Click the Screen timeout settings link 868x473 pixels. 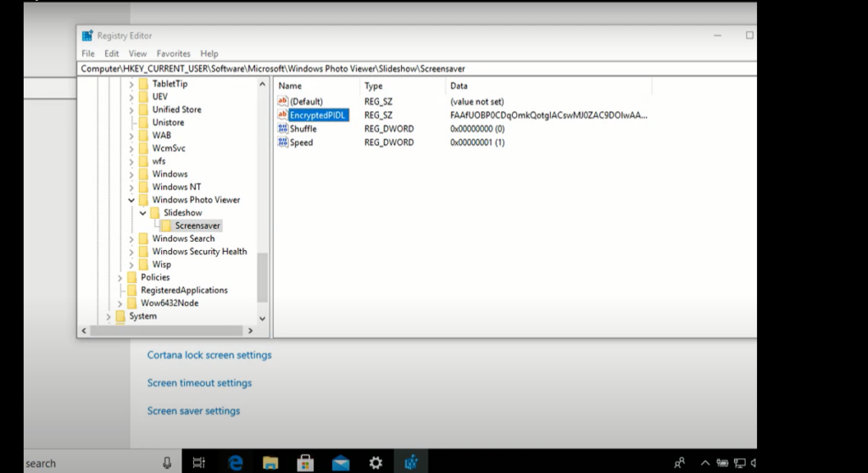pos(199,383)
